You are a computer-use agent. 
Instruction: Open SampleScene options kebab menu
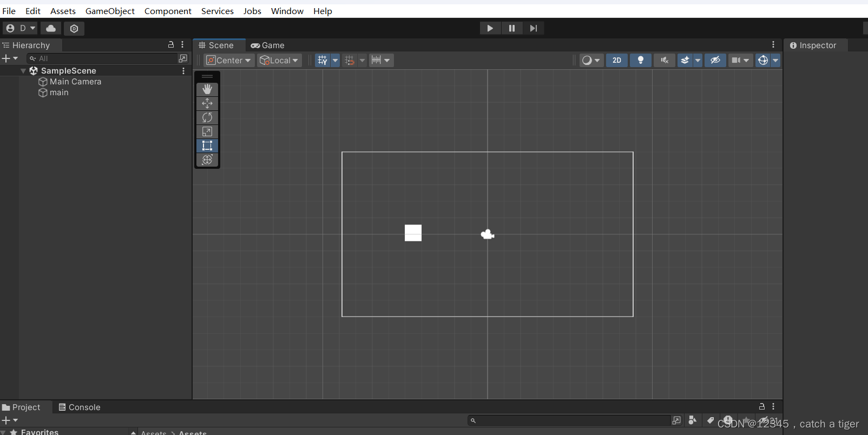point(183,71)
